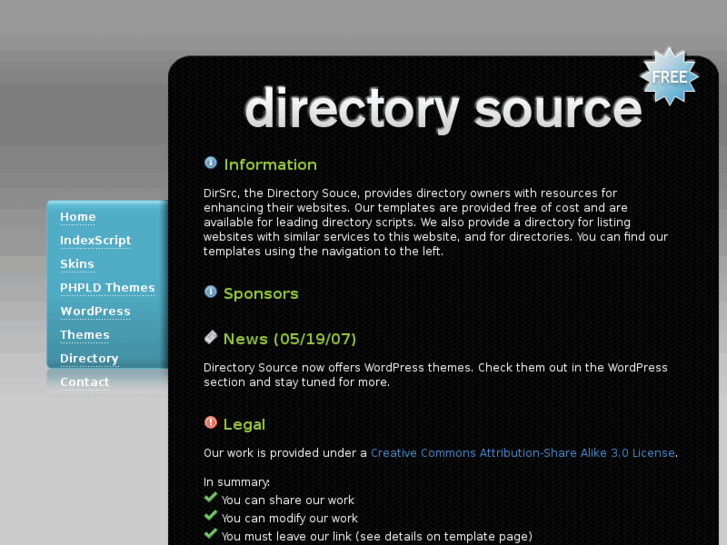Viewport: 727px width, 545px height.
Task: Open the Creative Commons Attribution-Share Alike license link
Action: pos(523,453)
